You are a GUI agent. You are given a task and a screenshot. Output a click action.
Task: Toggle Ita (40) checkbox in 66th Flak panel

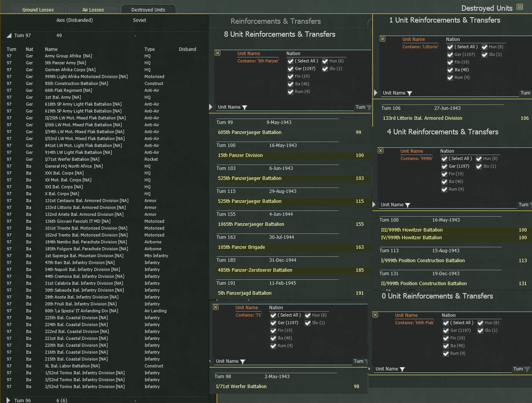click(x=446, y=346)
